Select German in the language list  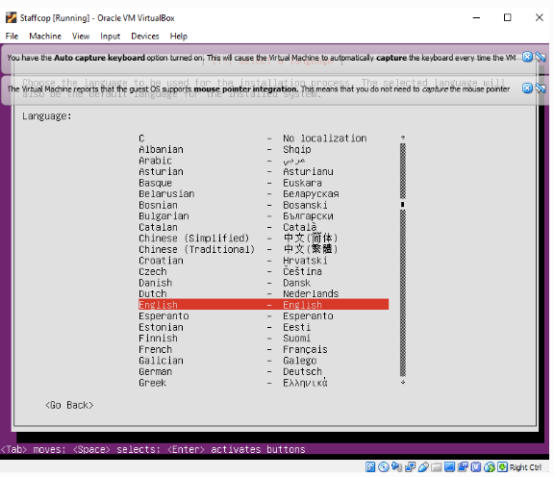[x=264, y=371]
